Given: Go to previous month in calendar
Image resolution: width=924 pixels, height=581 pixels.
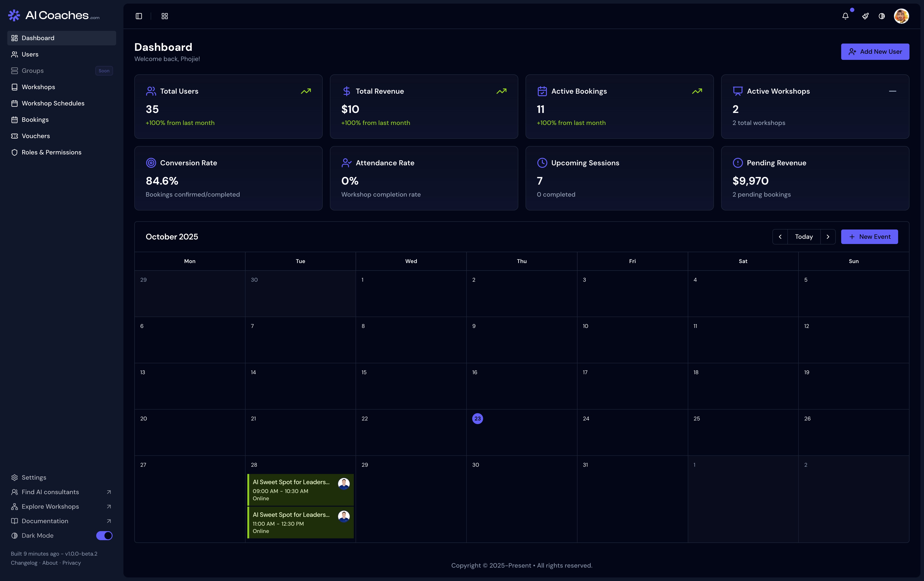Looking at the screenshot, I should [x=780, y=237].
